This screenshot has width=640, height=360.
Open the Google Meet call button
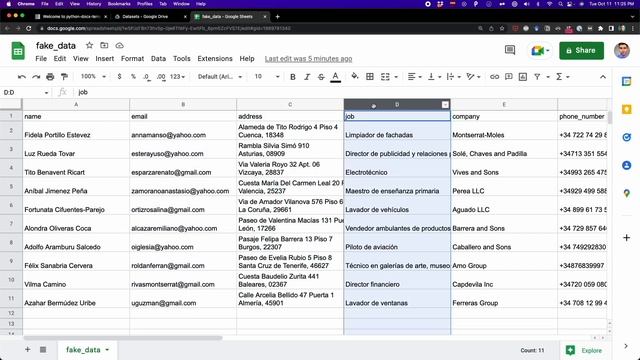(540, 51)
